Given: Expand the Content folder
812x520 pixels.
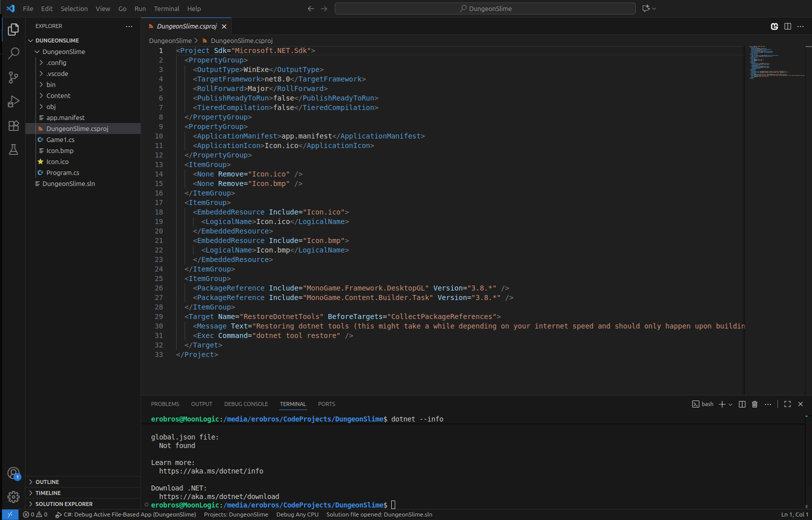Looking at the screenshot, I should (x=59, y=95).
